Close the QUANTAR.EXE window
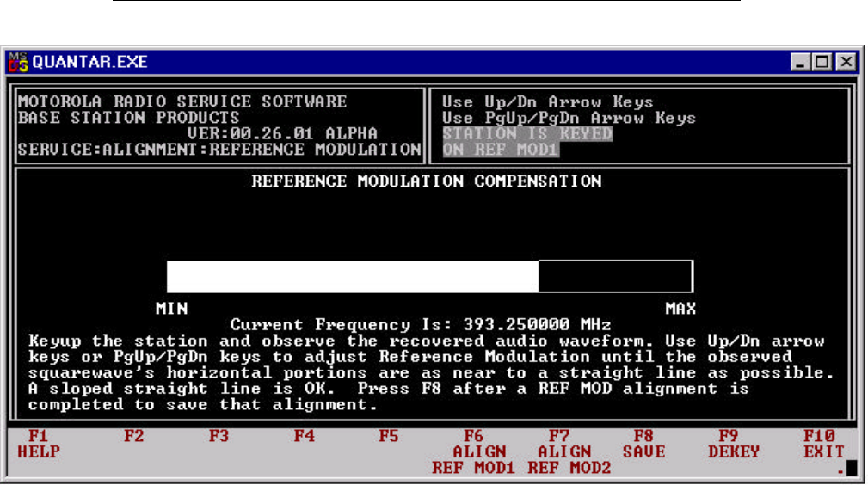The height and width of the screenshot is (485, 868). pyautogui.click(x=846, y=61)
